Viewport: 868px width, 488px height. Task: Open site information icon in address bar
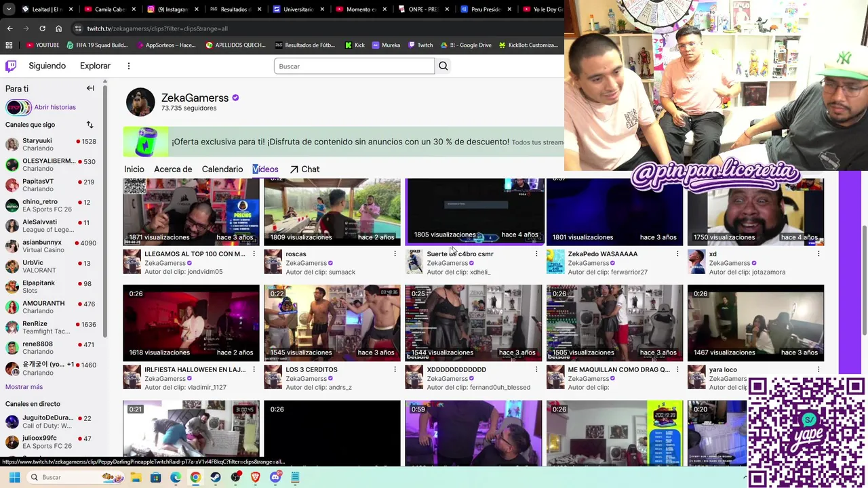coord(77,28)
